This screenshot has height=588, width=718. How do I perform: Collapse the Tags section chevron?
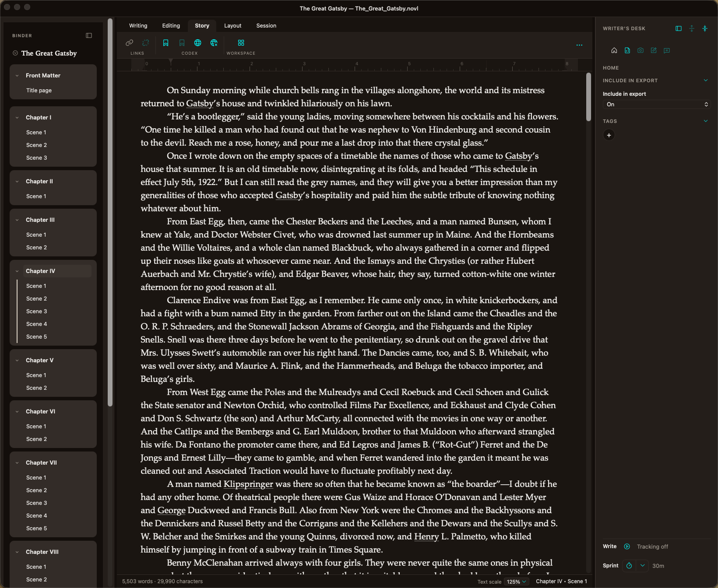tap(706, 121)
